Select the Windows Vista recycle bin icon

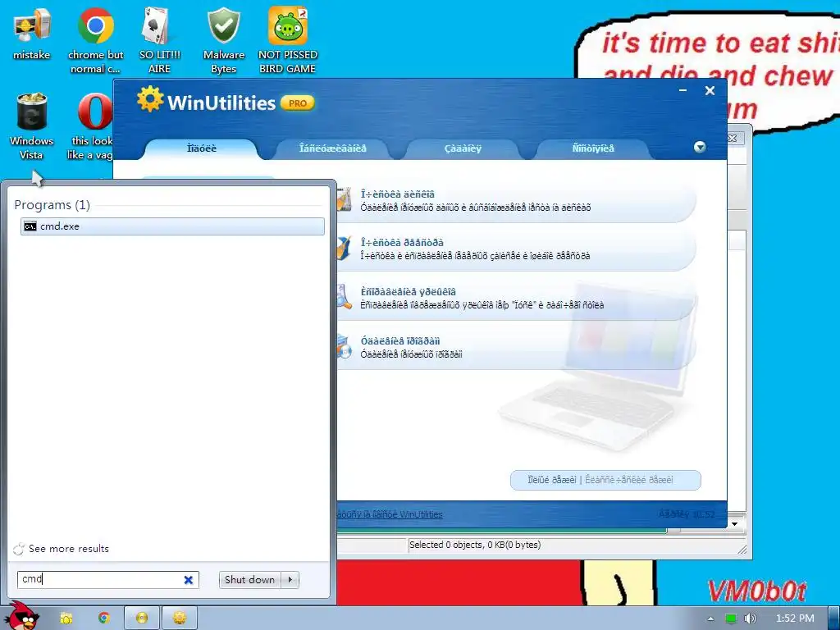click(32, 126)
